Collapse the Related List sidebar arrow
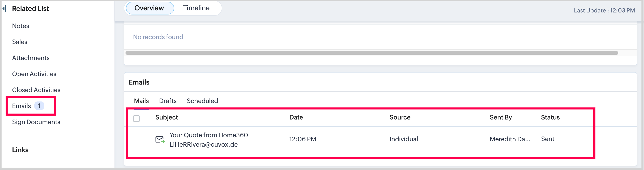644x170 pixels. [x=4, y=8]
